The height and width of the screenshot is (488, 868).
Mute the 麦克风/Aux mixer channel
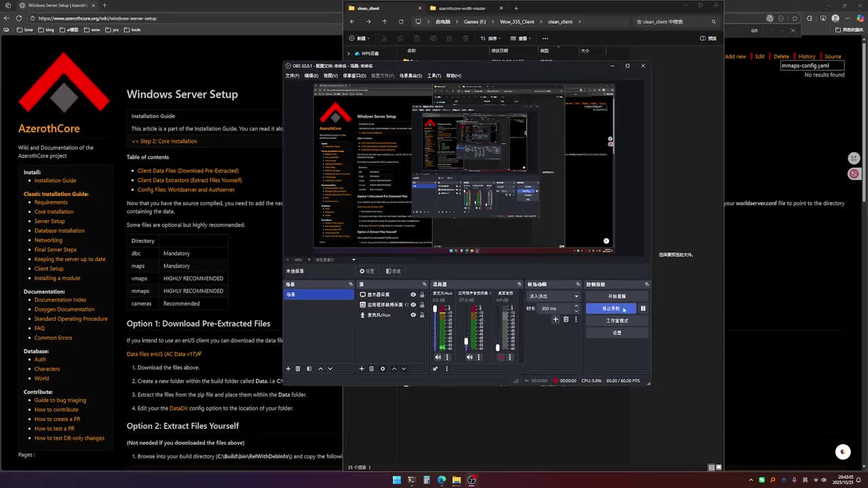(437, 357)
